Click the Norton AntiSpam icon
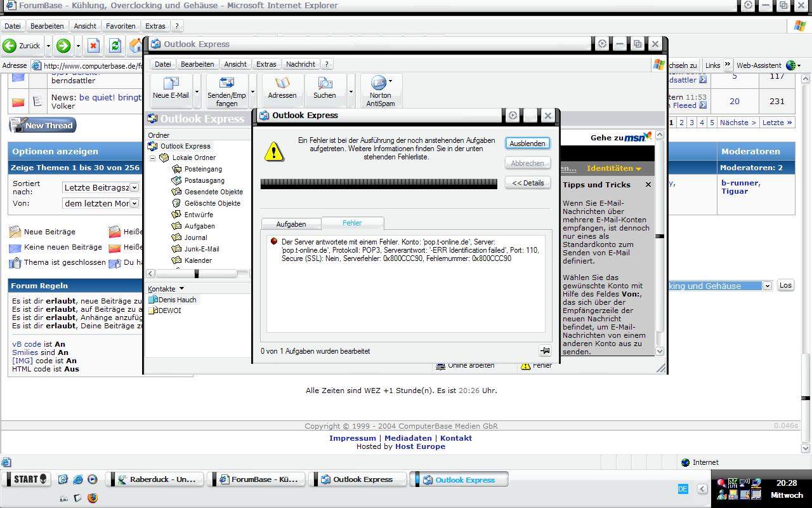 381,90
